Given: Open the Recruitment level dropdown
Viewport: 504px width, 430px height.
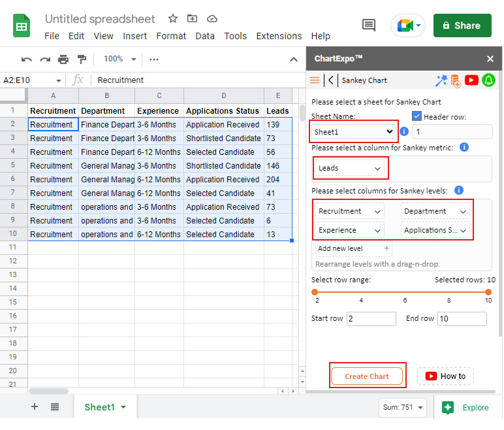Looking at the screenshot, I should [x=350, y=211].
